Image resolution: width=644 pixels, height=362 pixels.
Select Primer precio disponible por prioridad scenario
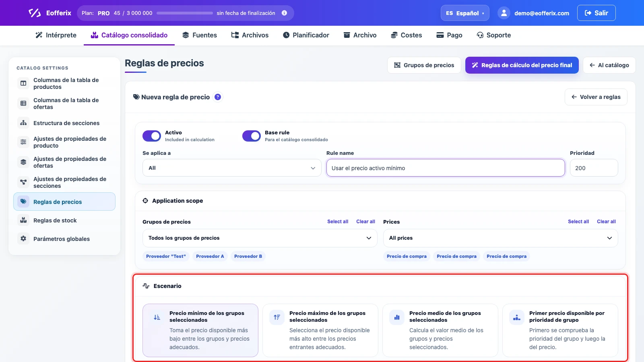pos(560,330)
